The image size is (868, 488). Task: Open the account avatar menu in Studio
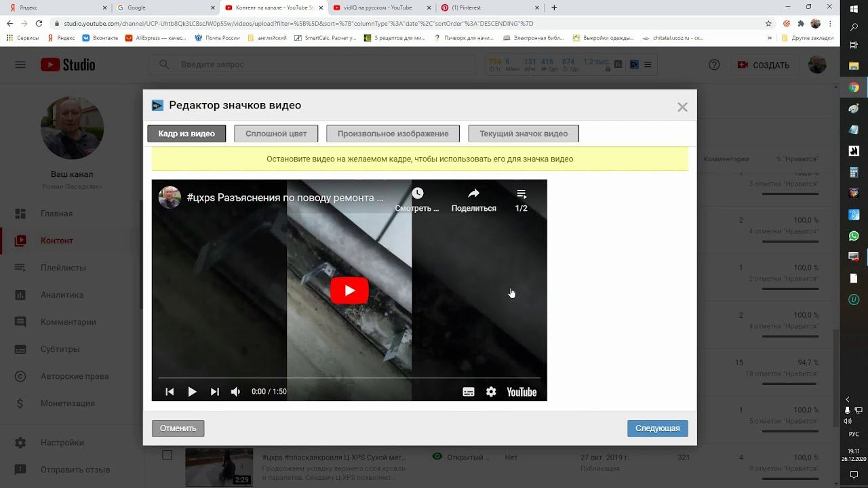[x=817, y=65]
